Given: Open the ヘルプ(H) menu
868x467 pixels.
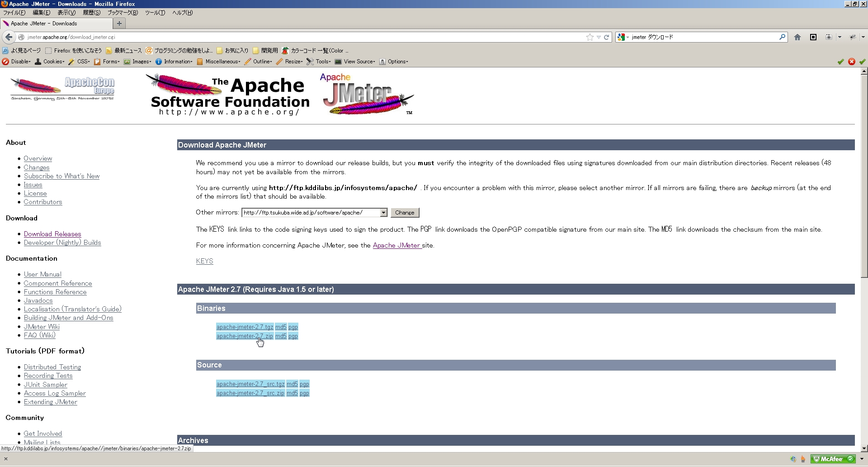Looking at the screenshot, I should tap(182, 13).
